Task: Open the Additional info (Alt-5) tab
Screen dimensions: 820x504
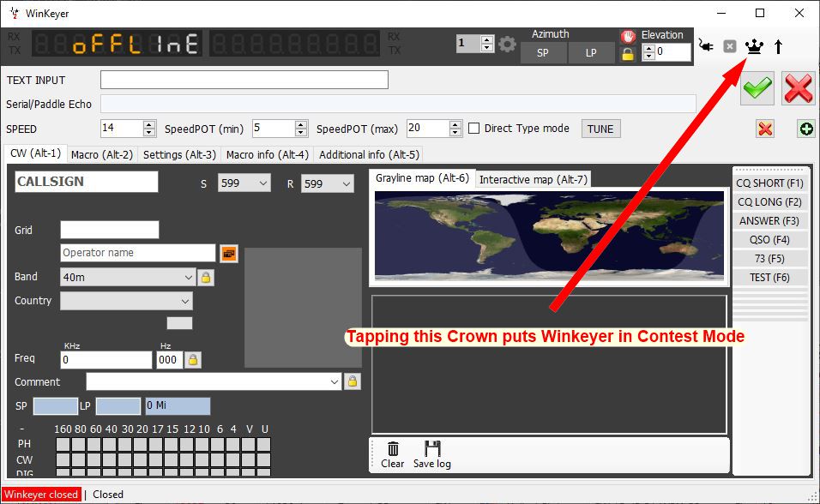Action: pyautogui.click(x=369, y=155)
